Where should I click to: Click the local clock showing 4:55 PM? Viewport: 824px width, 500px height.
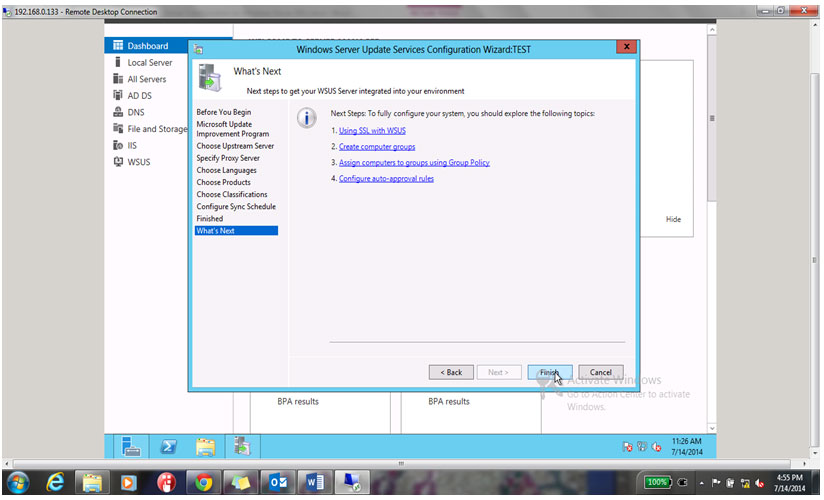(x=789, y=483)
